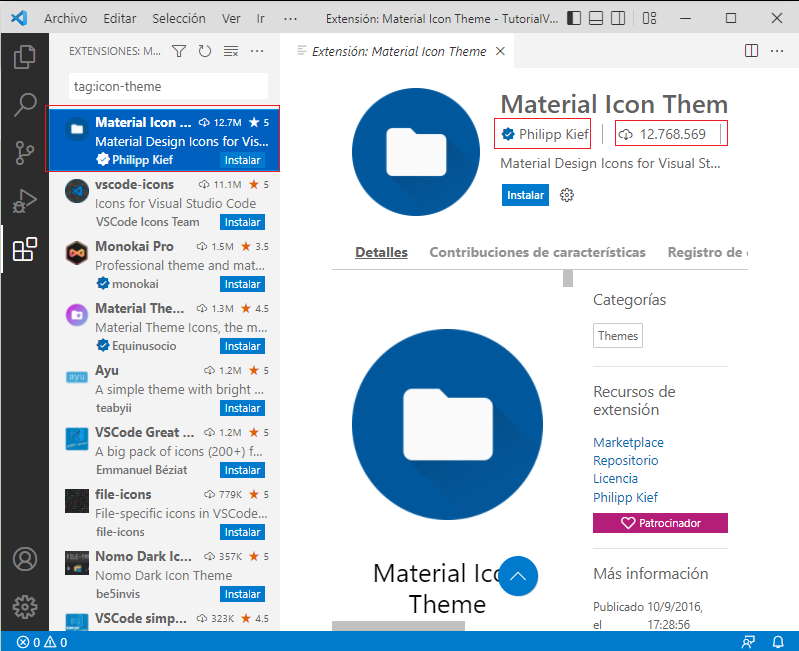Select the Extensions view icon
Image resolution: width=799 pixels, height=651 pixels.
pos(24,249)
